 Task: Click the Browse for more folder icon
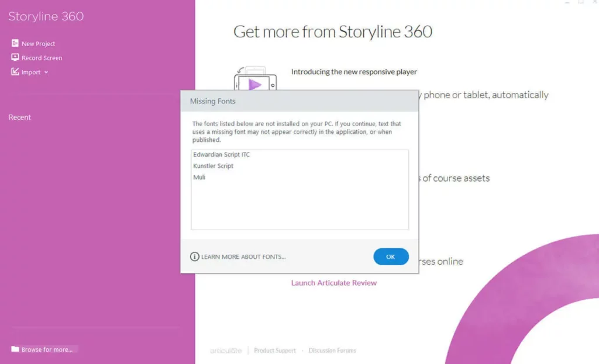[15, 349]
